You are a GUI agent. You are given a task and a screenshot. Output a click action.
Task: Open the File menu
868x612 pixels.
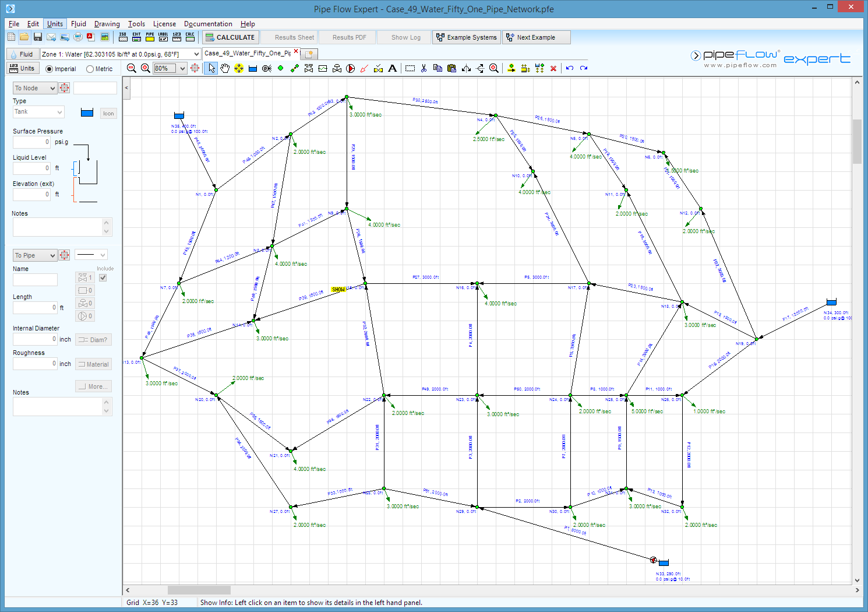click(14, 24)
